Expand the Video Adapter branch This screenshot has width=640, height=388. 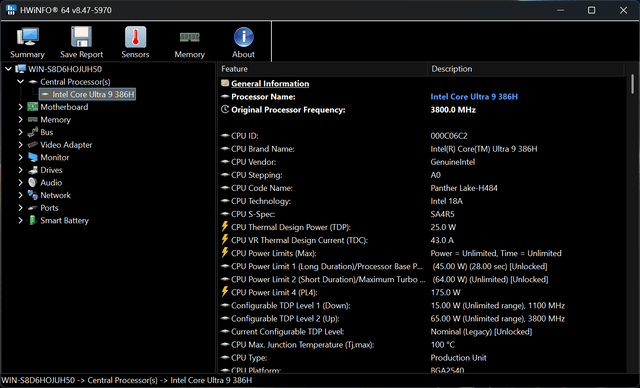(x=20, y=145)
